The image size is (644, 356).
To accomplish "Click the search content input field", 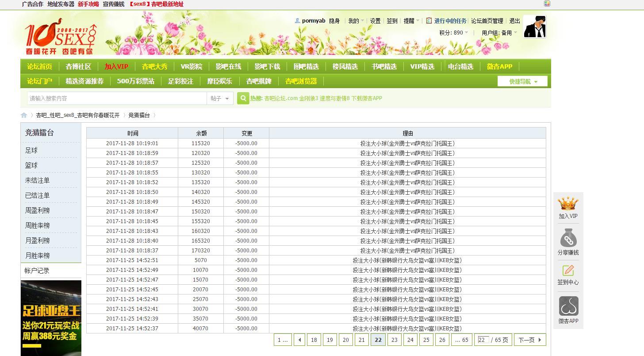I will tap(117, 98).
